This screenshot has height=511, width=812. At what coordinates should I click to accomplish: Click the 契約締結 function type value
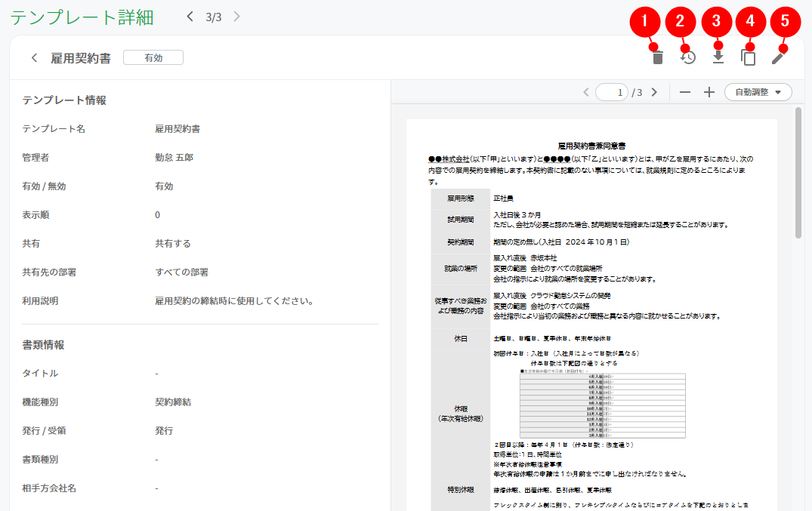173,402
